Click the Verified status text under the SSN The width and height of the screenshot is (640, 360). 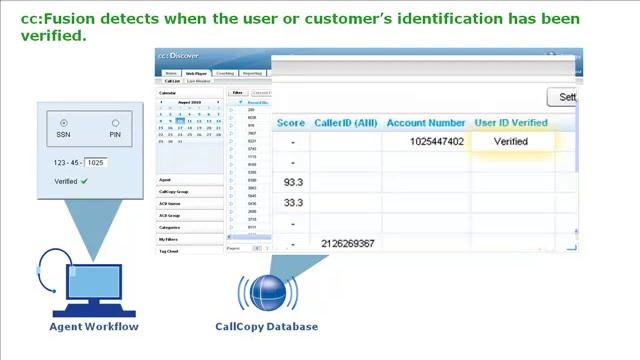[66, 182]
